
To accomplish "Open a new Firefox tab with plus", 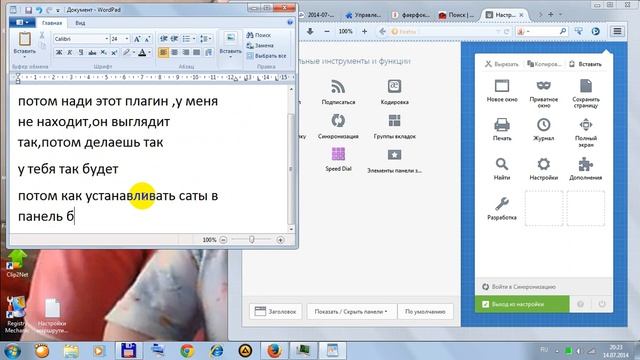I will pos(550,14).
